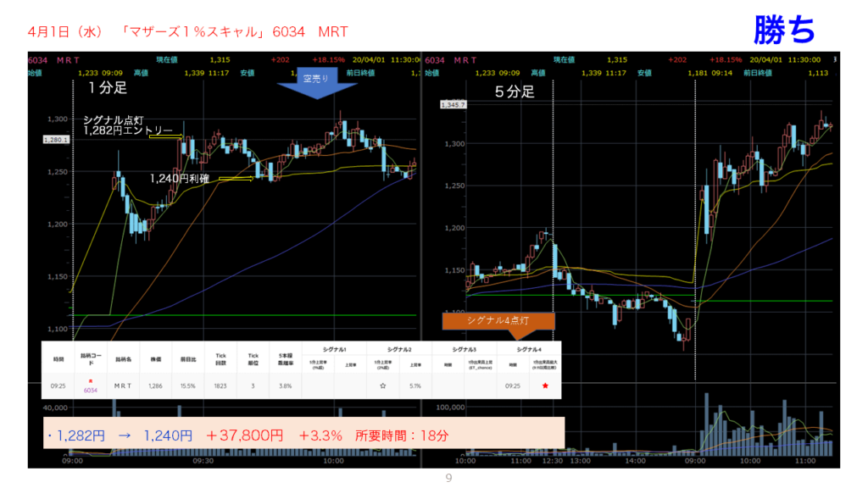This screenshot has height=488, width=868.
Task: Click the 1,150 price label on 1分足 axis
Action: coord(58,277)
